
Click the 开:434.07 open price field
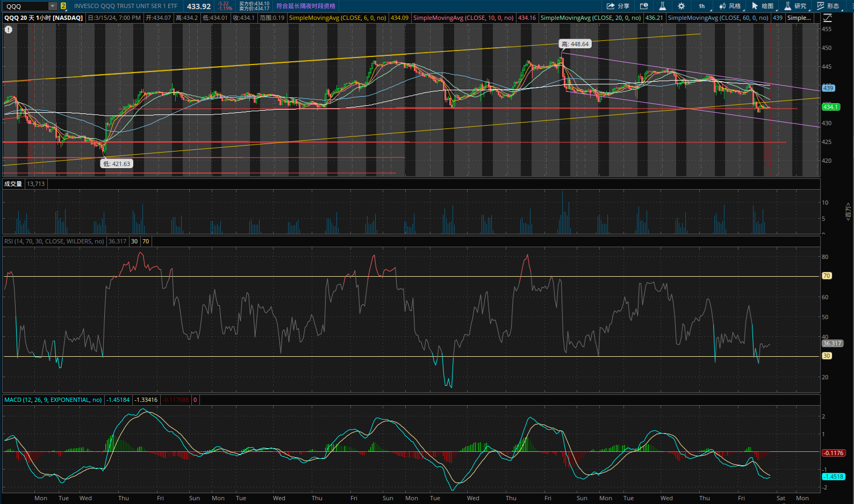click(158, 18)
